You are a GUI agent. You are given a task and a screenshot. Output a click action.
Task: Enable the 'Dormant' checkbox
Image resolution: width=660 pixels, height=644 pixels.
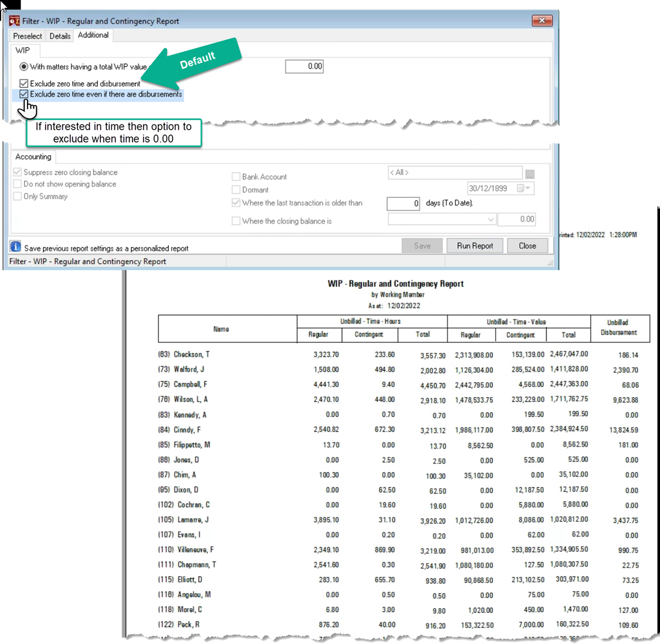coord(236,190)
